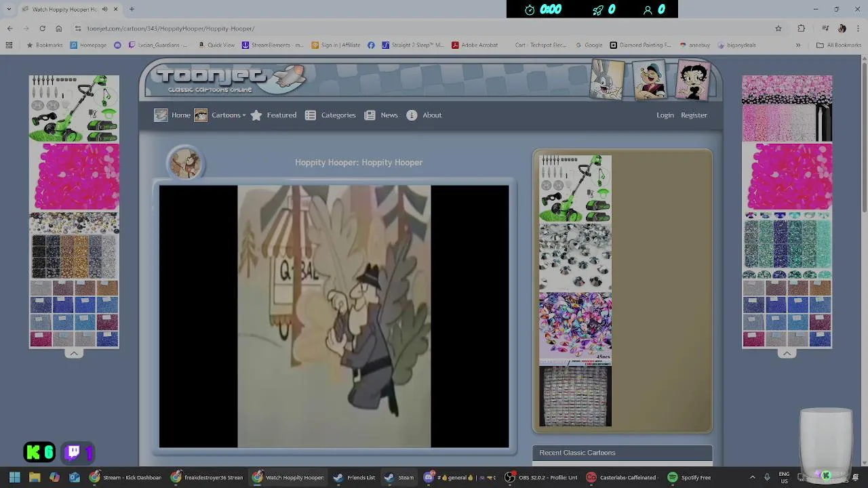
Task: Click the colorful rhinestones ad in the center panel
Action: (x=575, y=326)
